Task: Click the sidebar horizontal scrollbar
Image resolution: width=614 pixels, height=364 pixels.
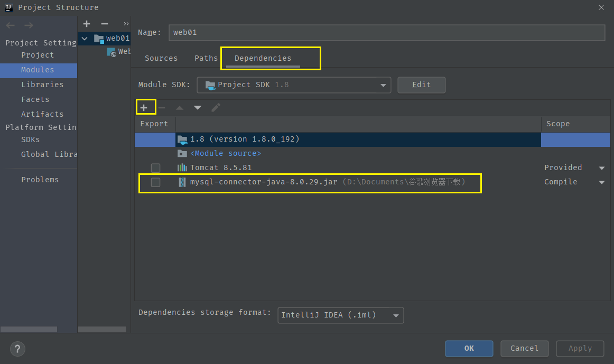Action: (x=29, y=330)
